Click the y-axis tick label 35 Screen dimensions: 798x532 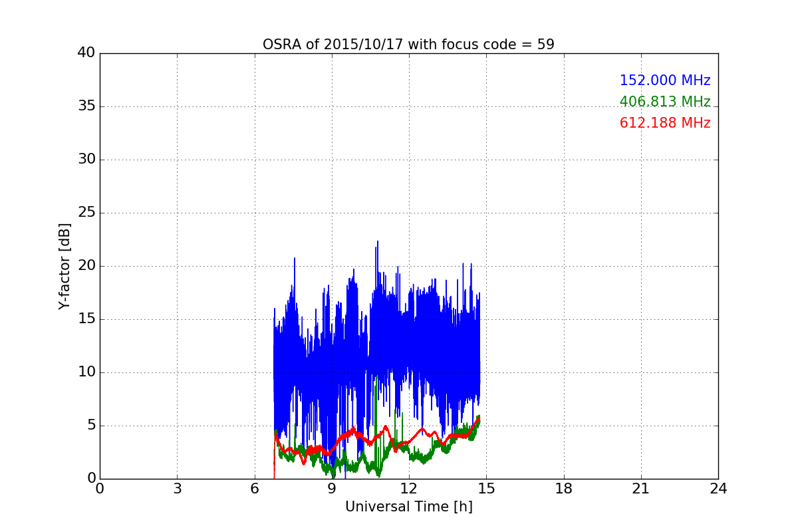[x=86, y=106]
